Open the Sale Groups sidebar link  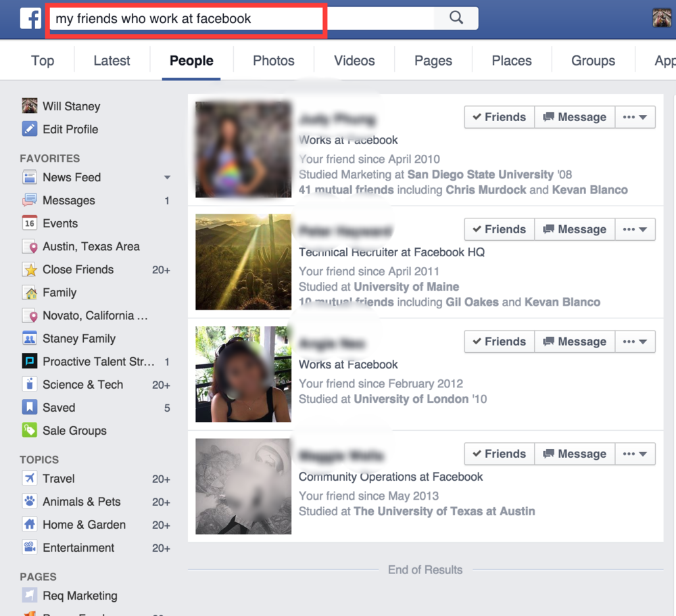pos(74,431)
